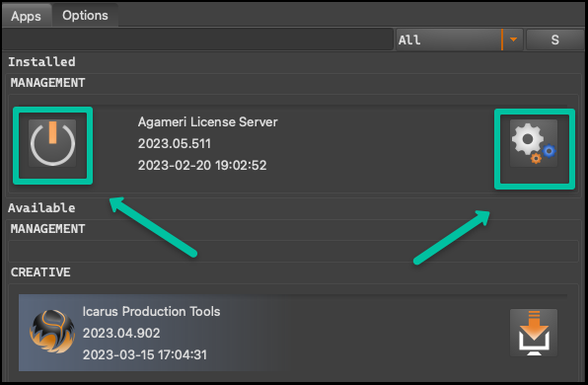Click the orange dropdown arrow beside All
The width and height of the screenshot is (588, 385).
[513, 39]
